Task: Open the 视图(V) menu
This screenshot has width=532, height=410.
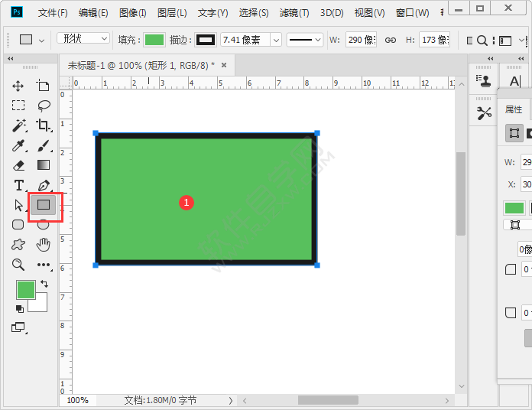Action: pos(369,13)
